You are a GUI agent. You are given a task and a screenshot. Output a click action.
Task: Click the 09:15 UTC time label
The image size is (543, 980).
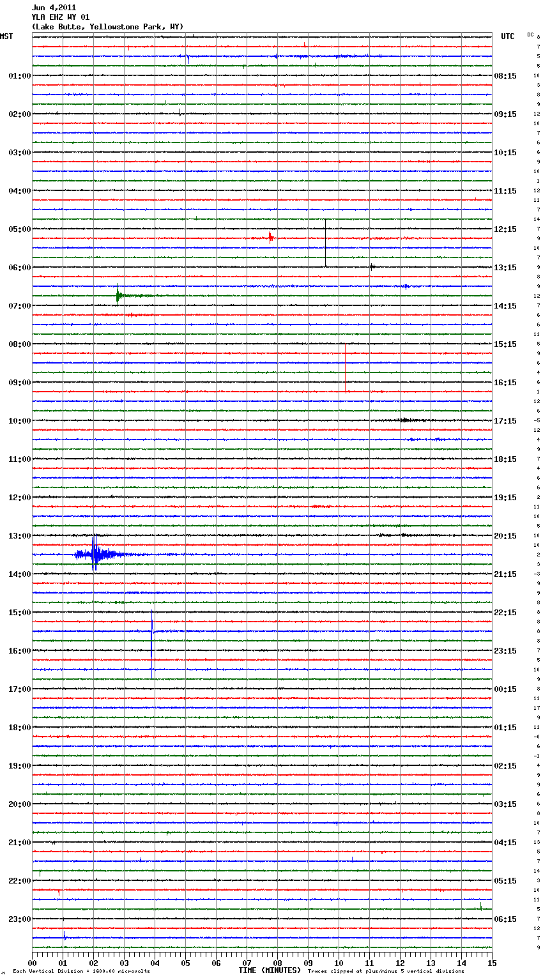(x=505, y=114)
